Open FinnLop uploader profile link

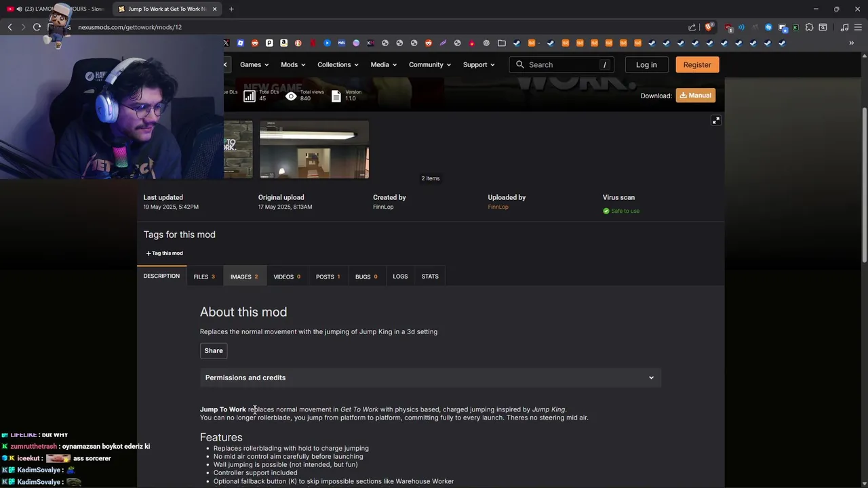point(498,207)
